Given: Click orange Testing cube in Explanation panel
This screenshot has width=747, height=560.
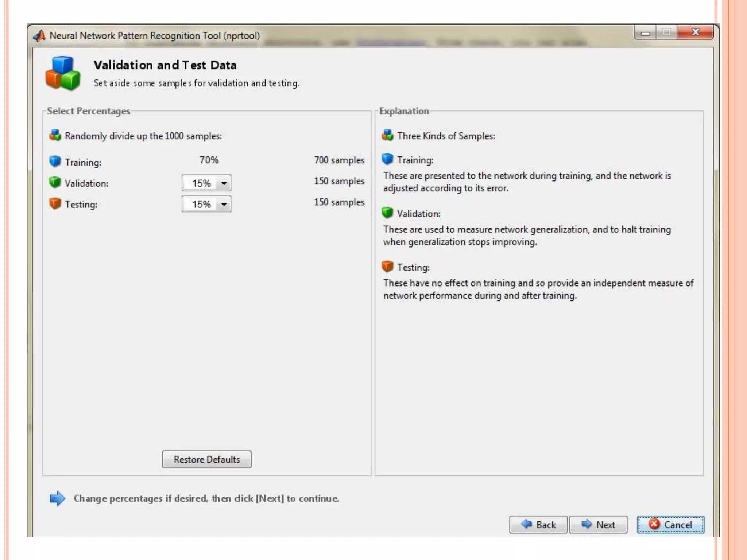Looking at the screenshot, I should tap(387, 267).
